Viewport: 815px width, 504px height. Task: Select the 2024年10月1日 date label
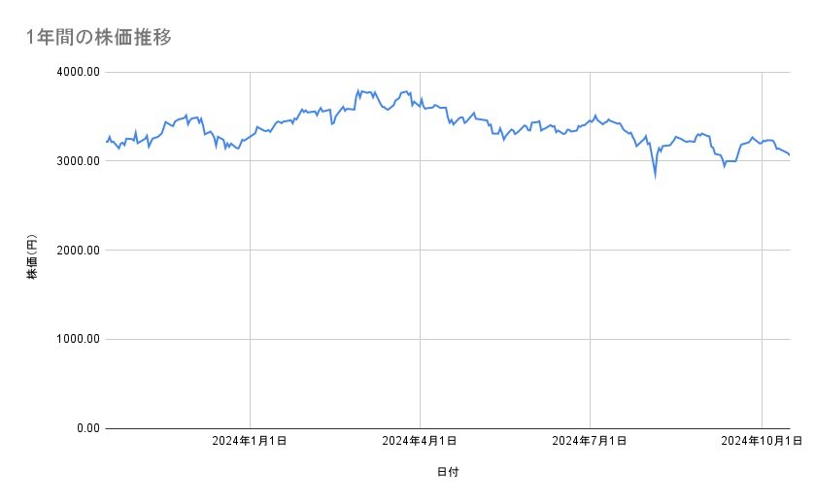pos(762,442)
